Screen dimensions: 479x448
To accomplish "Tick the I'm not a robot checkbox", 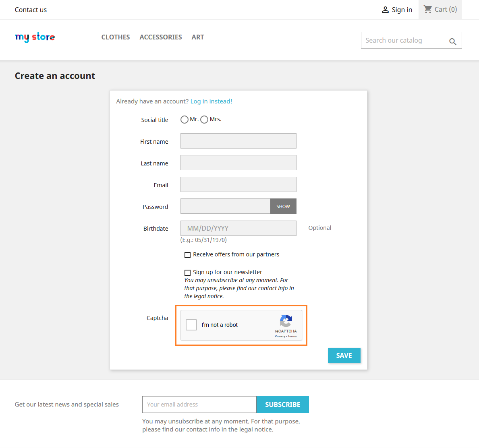I will [x=191, y=325].
